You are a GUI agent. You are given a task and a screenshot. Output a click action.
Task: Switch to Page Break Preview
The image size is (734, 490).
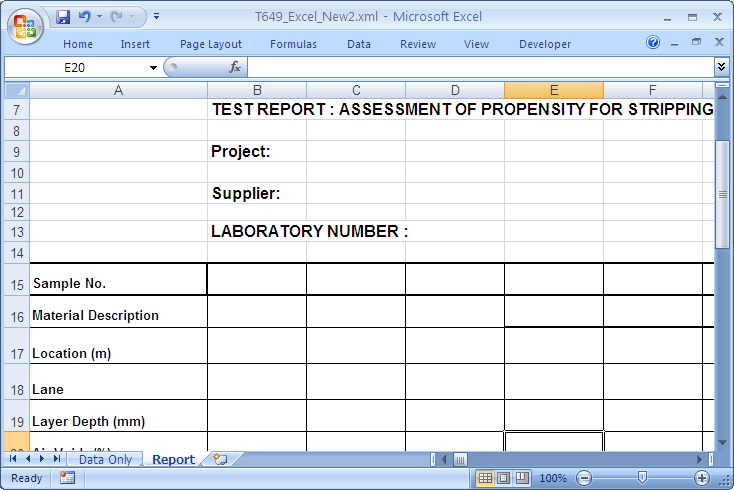(x=521, y=478)
